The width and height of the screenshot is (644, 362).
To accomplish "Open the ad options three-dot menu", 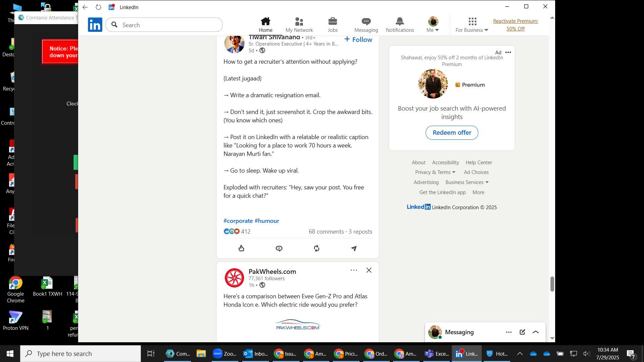I will [x=508, y=52].
